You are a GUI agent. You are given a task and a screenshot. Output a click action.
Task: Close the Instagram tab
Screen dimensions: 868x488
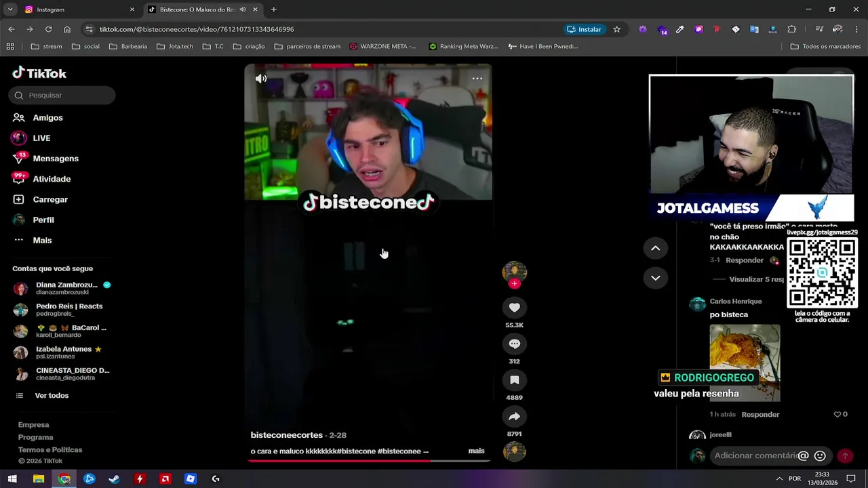tap(132, 9)
